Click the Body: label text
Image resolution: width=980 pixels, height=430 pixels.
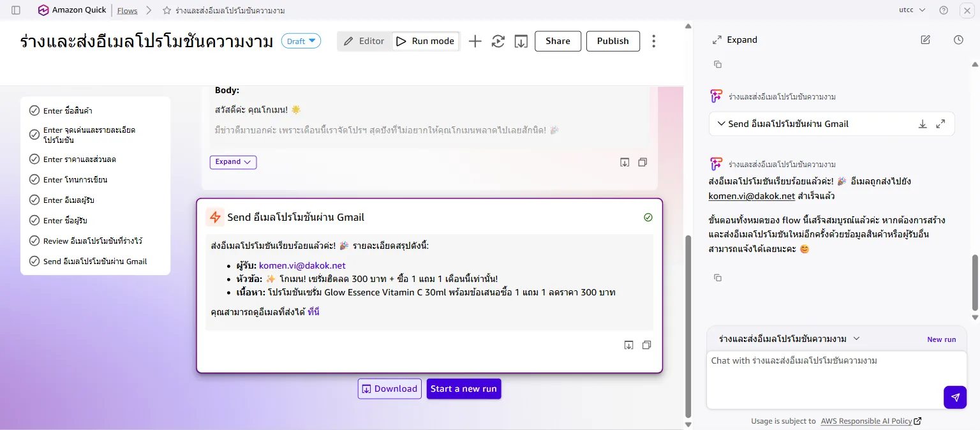pyautogui.click(x=227, y=91)
